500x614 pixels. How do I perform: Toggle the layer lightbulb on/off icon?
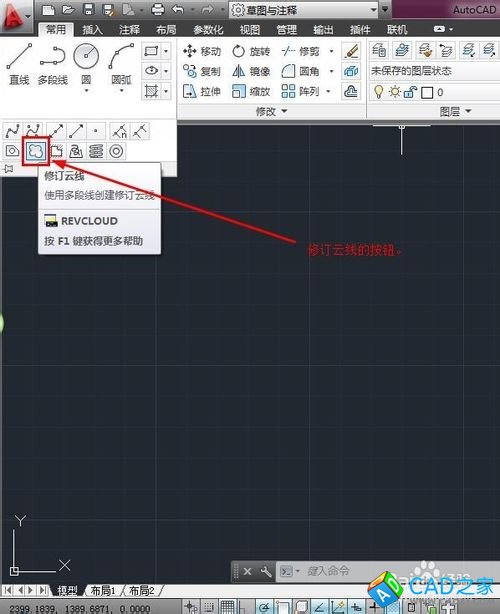[x=378, y=92]
